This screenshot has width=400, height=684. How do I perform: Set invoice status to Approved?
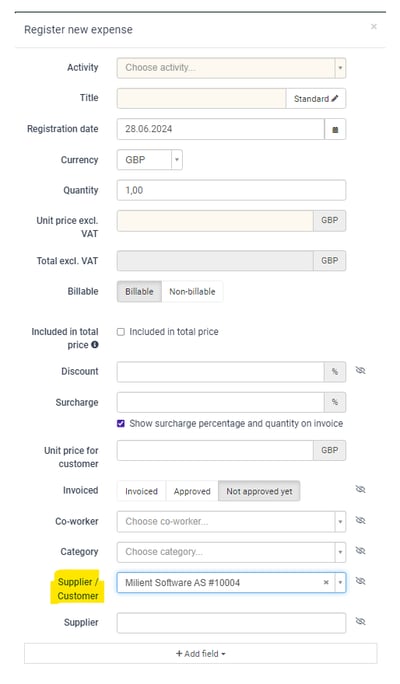[x=192, y=491]
